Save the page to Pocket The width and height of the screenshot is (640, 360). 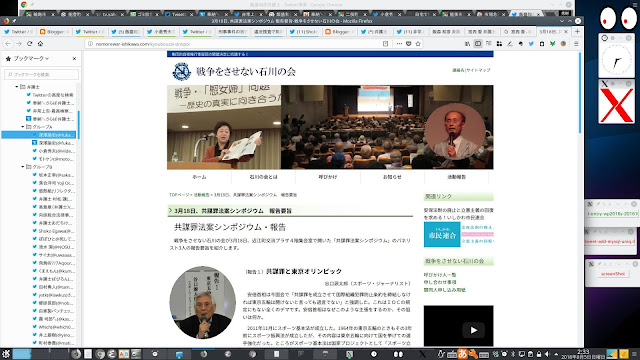coord(409,44)
